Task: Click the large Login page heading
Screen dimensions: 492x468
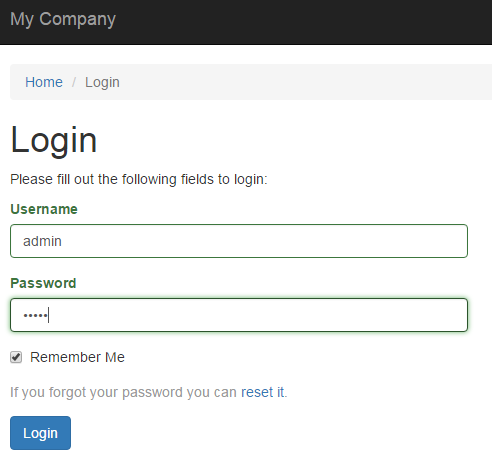Action: click(54, 140)
